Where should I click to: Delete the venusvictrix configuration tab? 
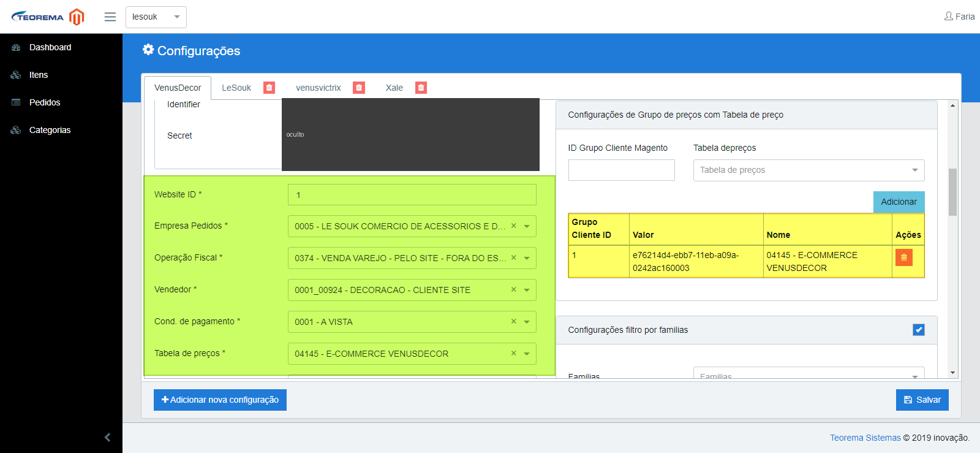tap(359, 88)
